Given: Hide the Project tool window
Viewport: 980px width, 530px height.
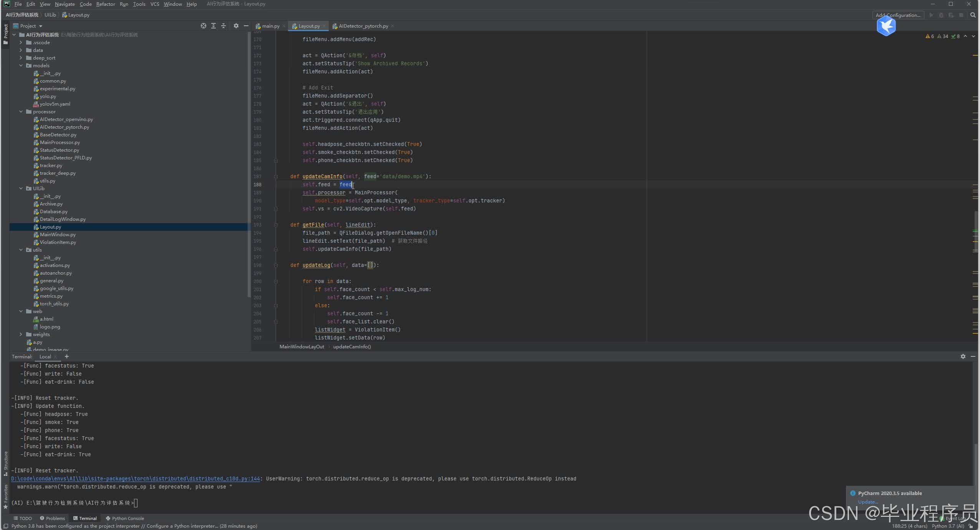Looking at the screenshot, I should (x=246, y=26).
